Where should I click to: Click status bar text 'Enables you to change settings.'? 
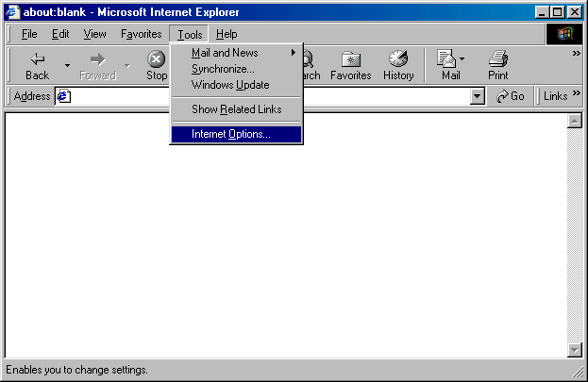[76, 370]
